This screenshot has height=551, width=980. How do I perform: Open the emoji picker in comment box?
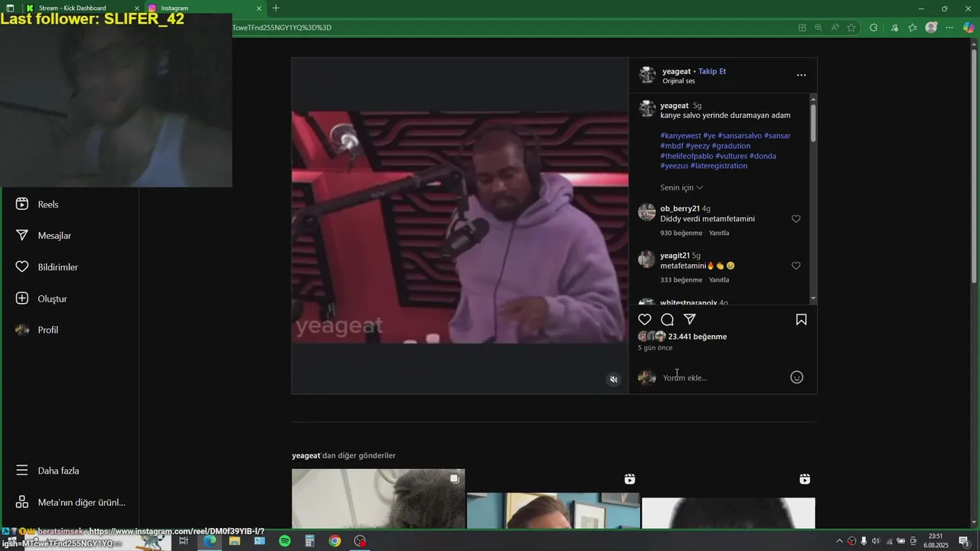pyautogui.click(x=797, y=377)
